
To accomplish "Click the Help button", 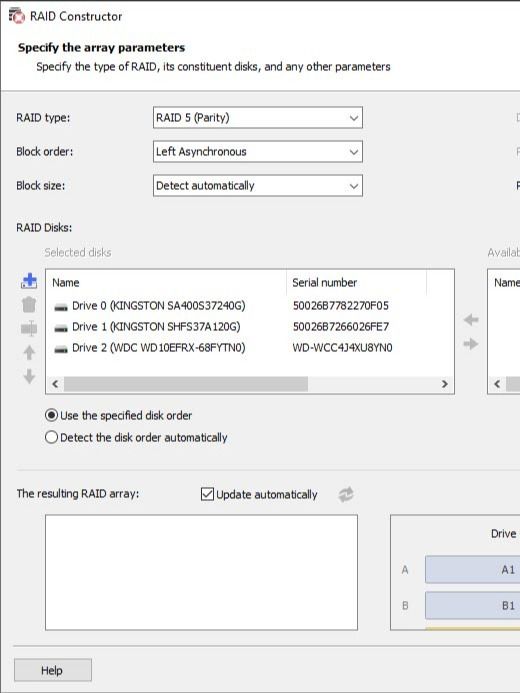I will pos(53,670).
